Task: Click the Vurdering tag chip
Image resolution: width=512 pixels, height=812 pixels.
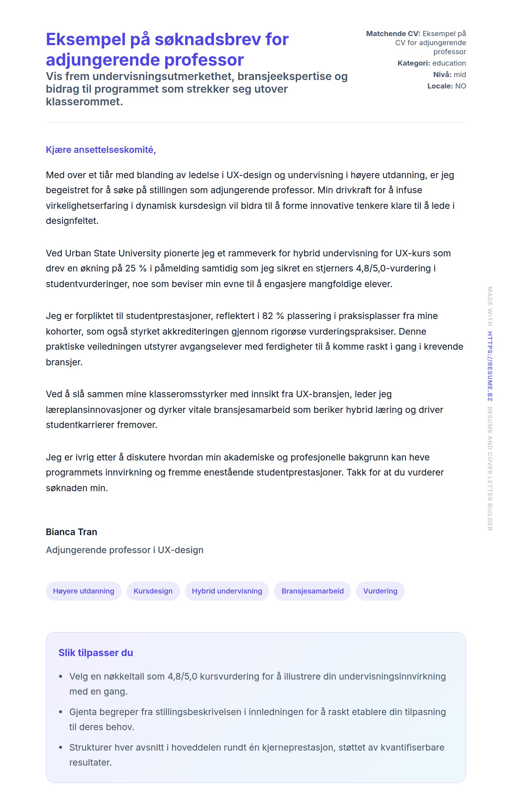Action: click(x=380, y=591)
